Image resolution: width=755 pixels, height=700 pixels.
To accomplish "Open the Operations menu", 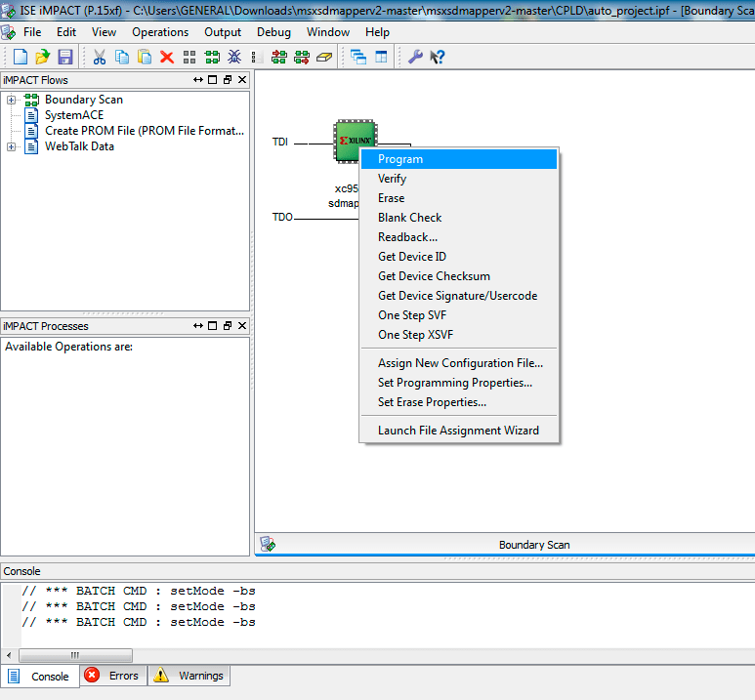I will [160, 32].
